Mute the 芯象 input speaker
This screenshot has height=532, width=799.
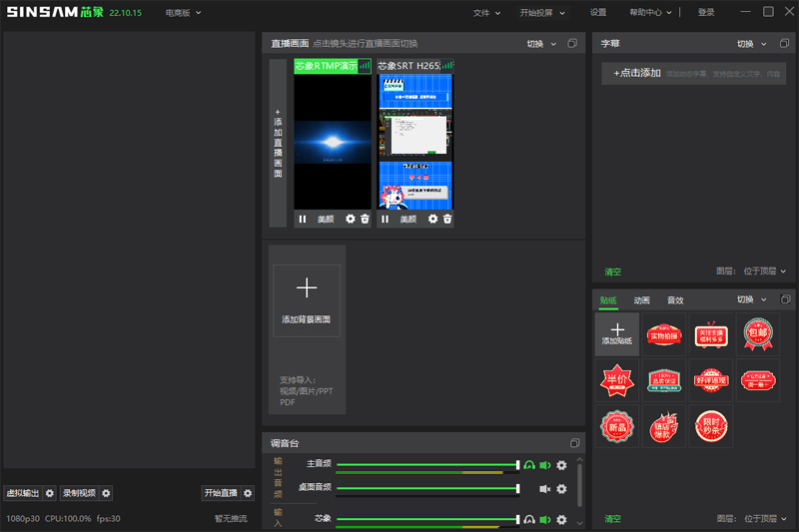pyautogui.click(x=545, y=519)
